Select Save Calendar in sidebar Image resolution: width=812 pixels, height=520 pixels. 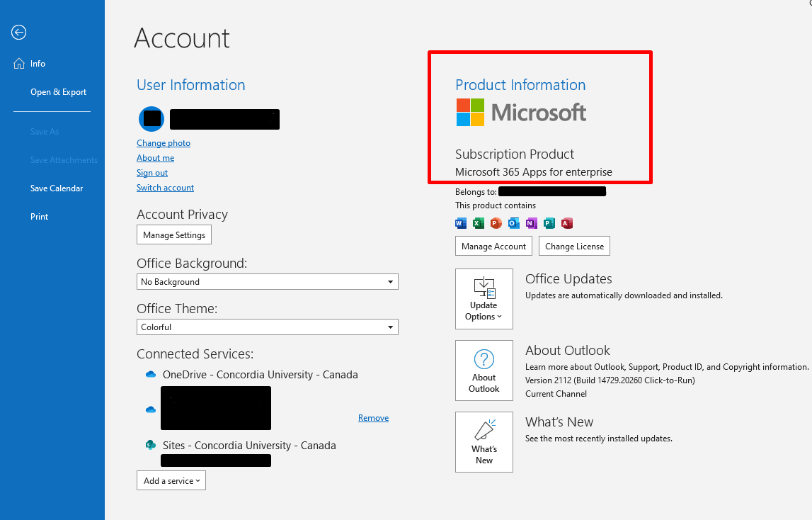57,188
